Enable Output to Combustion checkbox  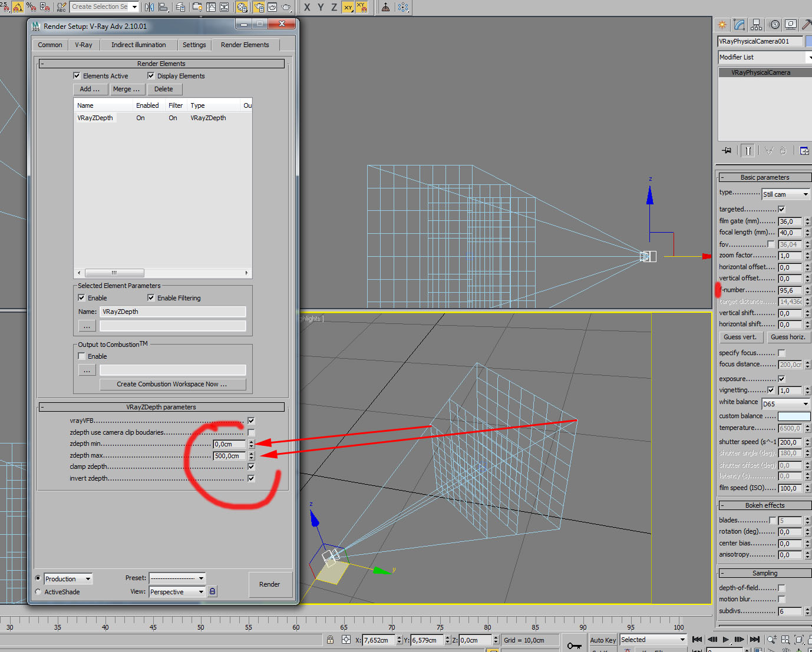point(81,356)
